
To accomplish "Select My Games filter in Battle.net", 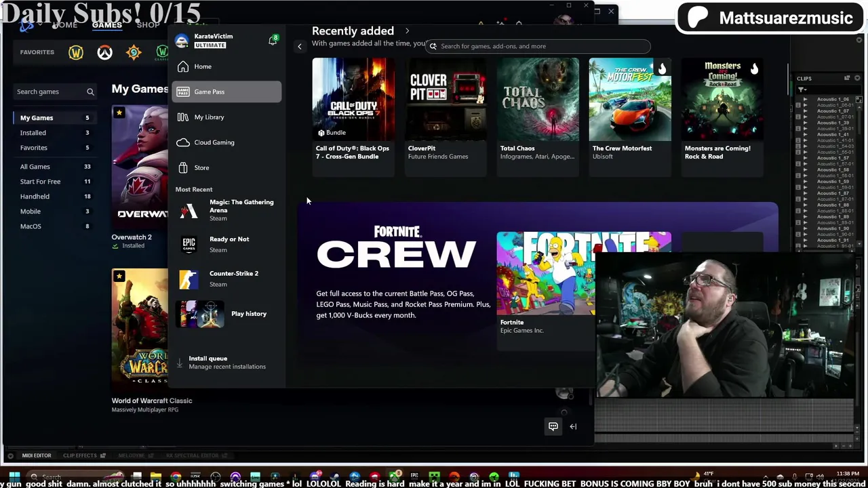I will tap(54, 118).
